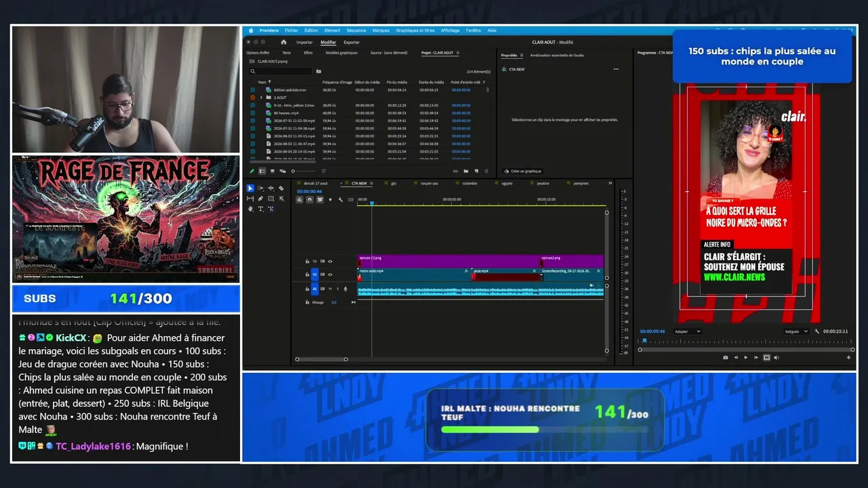Switch to the derush 27 aout sequence tab

(x=315, y=183)
